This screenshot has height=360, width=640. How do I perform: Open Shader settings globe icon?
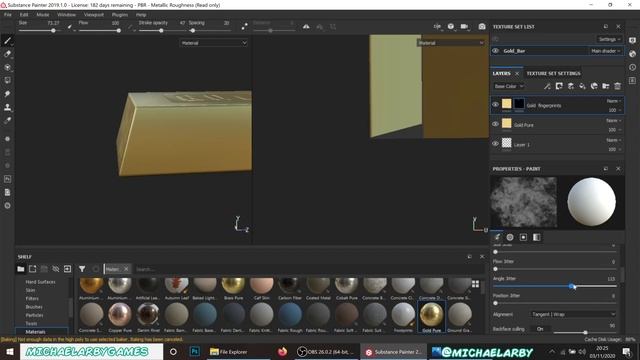(x=633, y=54)
